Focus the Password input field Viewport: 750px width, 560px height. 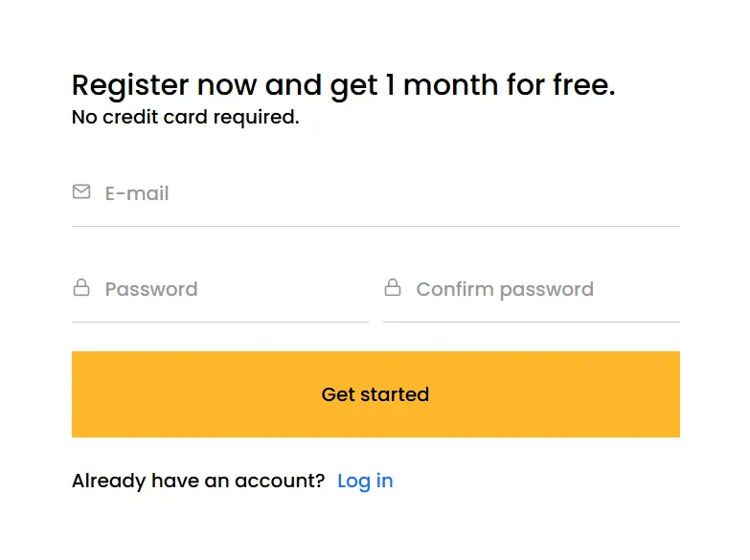[230, 289]
